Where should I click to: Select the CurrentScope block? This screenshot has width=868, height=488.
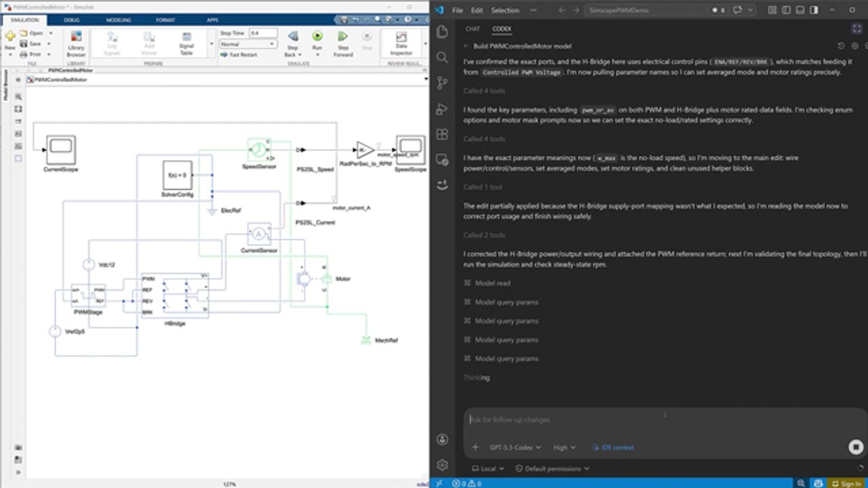click(x=60, y=149)
